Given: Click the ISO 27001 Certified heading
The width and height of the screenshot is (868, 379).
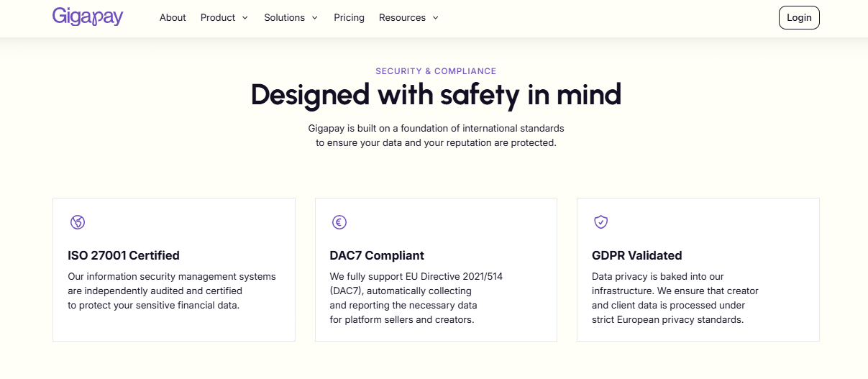Looking at the screenshot, I should tap(124, 255).
